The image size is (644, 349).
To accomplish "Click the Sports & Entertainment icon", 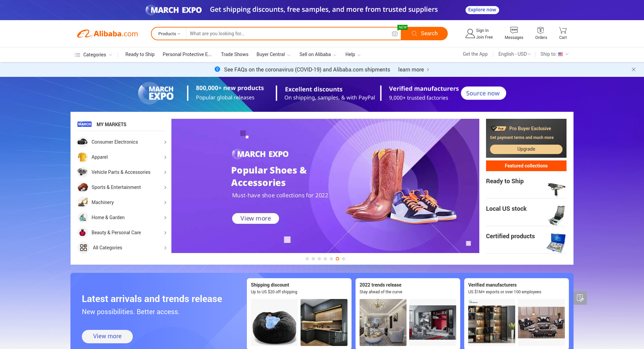I will [83, 187].
